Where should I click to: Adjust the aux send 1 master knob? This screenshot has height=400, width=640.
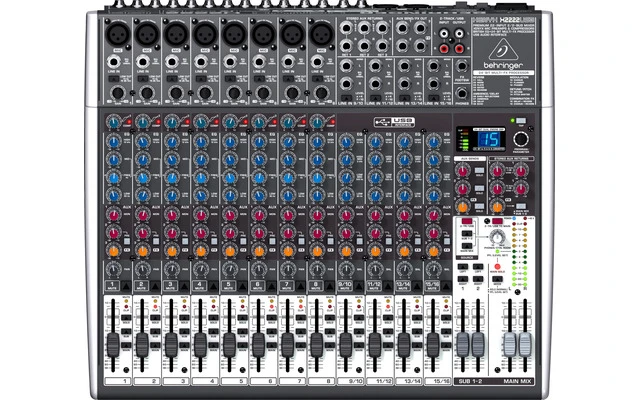click(x=462, y=171)
